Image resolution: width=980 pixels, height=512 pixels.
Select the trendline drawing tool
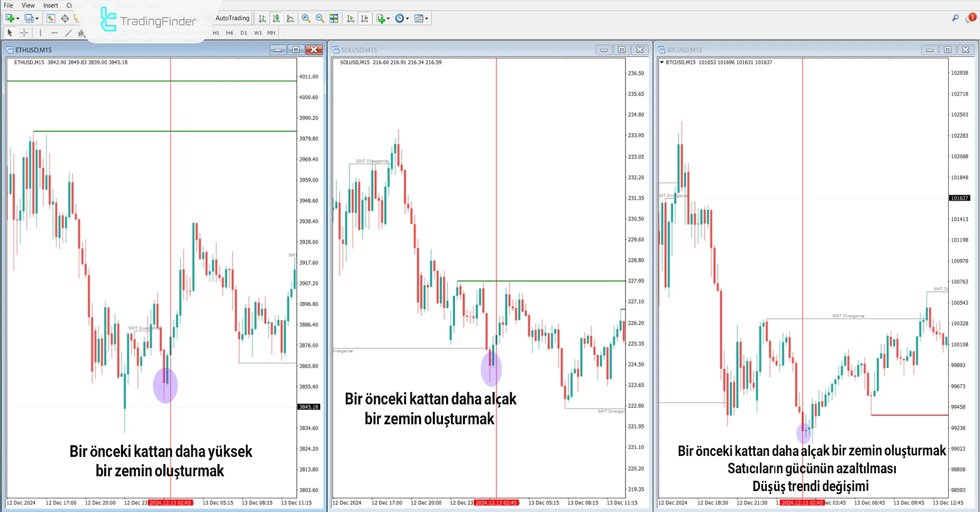tap(68, 33)
